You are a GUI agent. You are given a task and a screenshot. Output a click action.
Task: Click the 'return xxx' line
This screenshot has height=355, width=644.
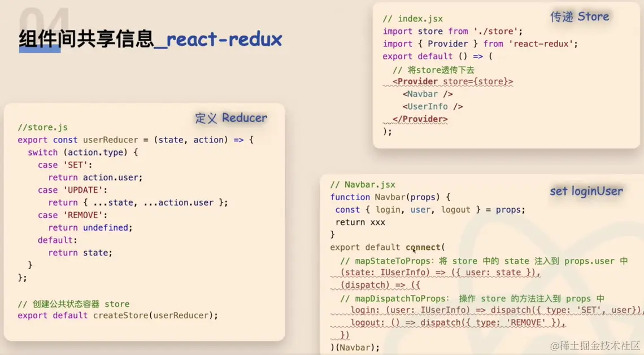[x=360, y=222]
